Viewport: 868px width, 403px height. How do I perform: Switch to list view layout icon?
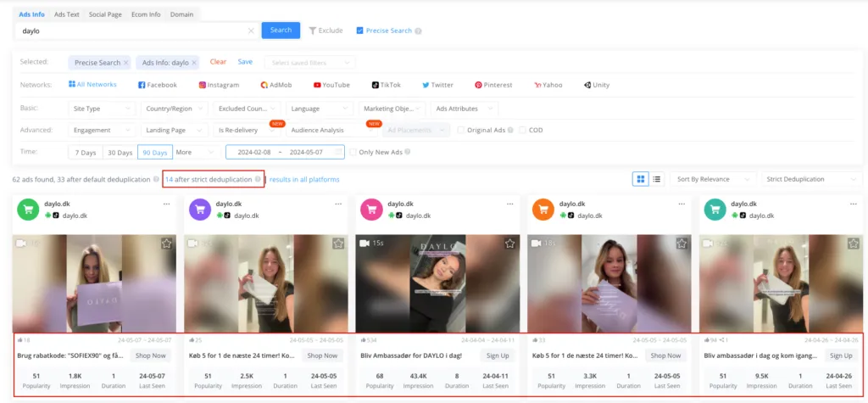tap(656, 179)
